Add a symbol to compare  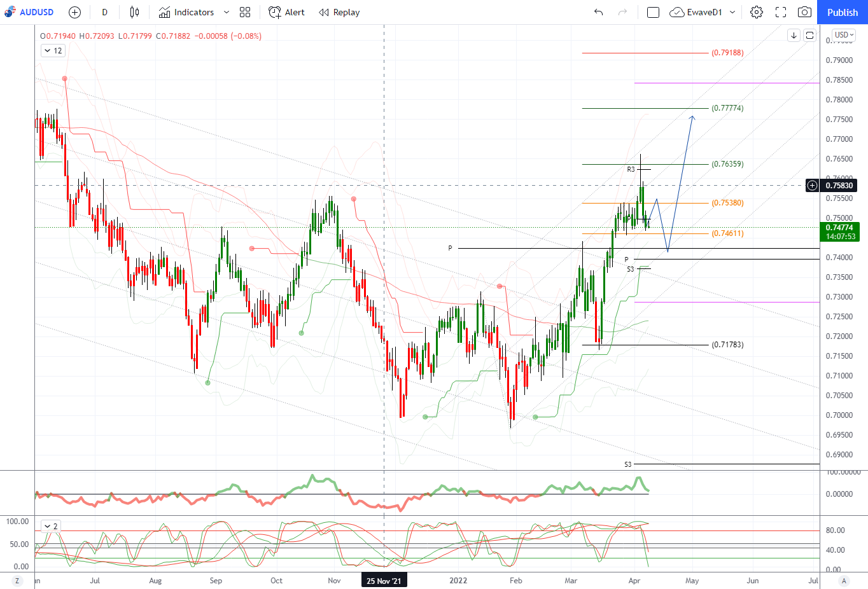tap(74, 12)
